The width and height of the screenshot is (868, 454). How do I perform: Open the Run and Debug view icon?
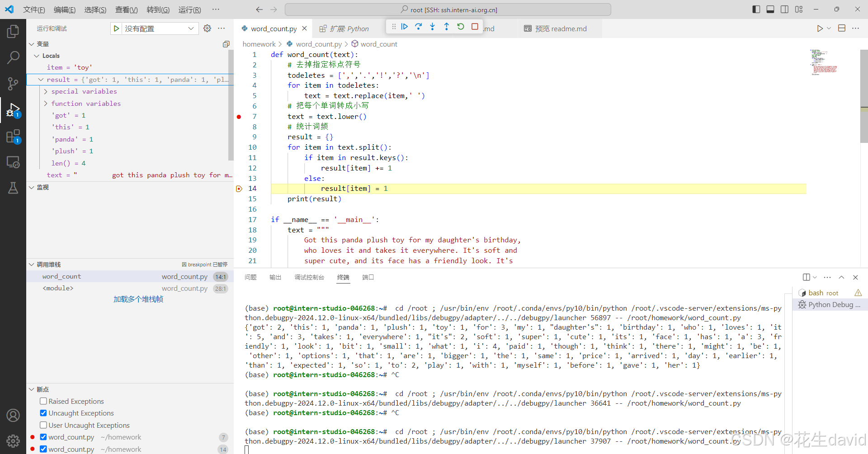point(13,110)
